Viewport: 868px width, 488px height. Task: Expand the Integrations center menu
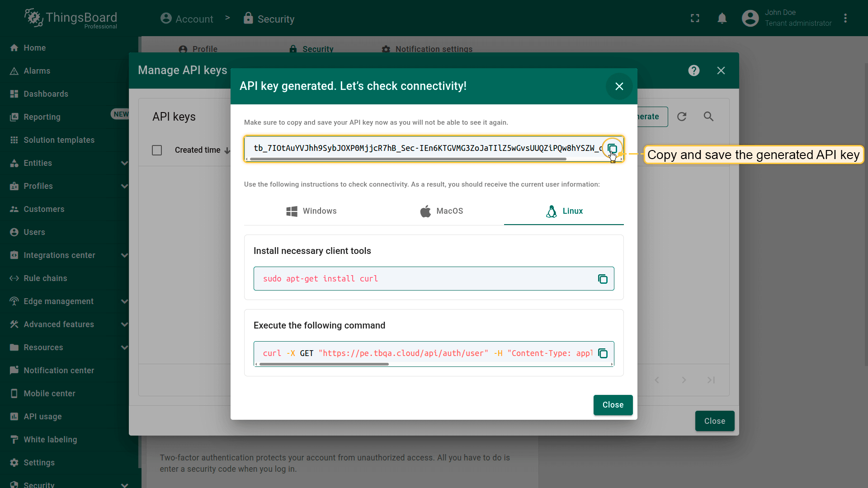coord(124,255)
